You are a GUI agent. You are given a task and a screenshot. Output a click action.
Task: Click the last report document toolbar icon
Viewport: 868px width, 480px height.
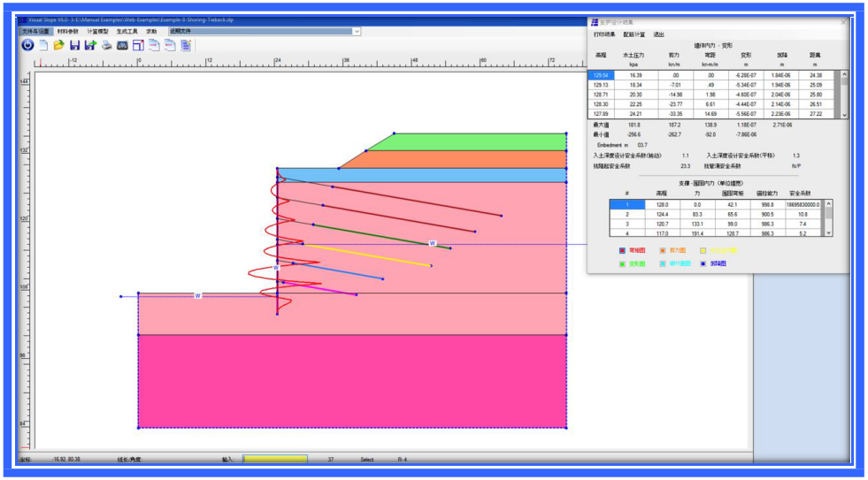186,45
